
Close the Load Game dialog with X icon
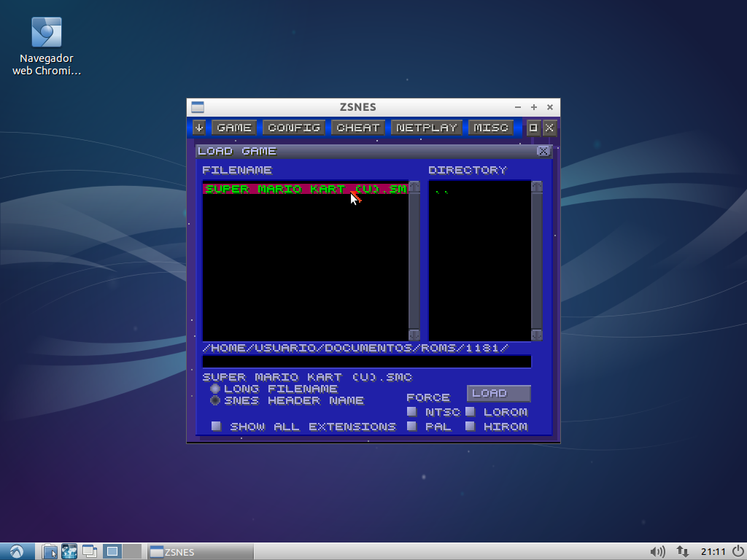pyautogui.click(x=543, y=151)
